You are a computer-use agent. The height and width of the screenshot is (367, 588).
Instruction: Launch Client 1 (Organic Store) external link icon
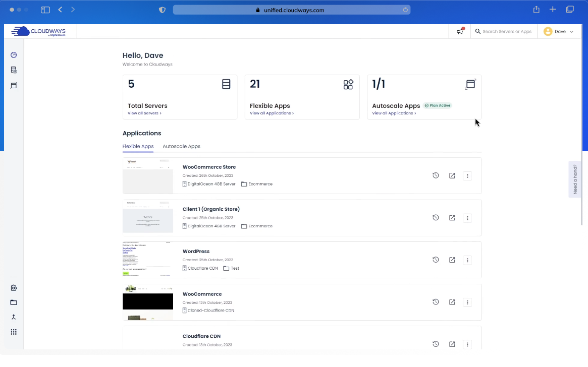[452, 218]
